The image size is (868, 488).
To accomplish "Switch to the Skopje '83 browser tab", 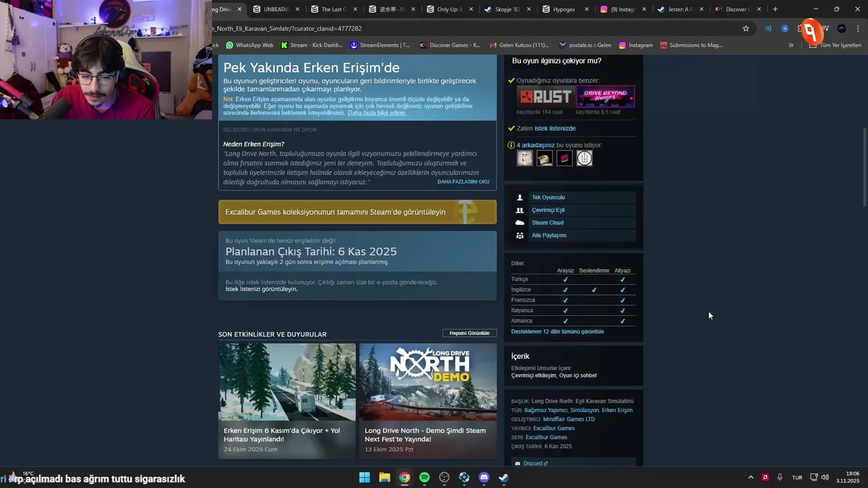I will click(507, 9).
